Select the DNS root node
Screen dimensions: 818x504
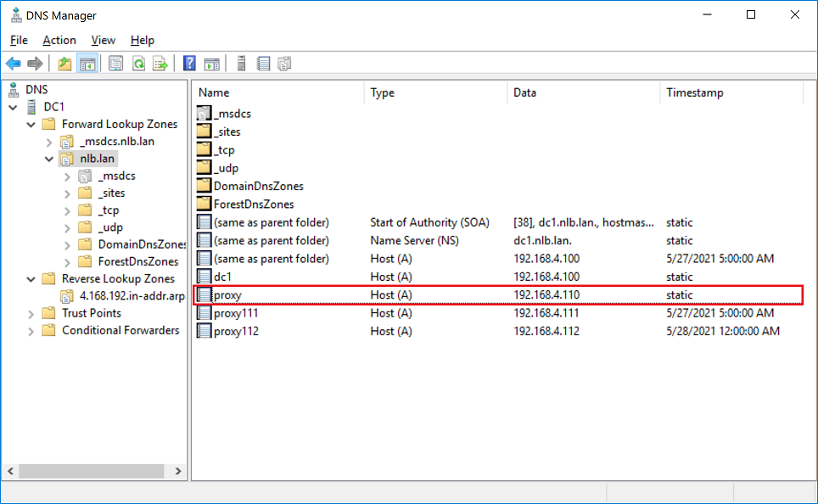point(36,90)
